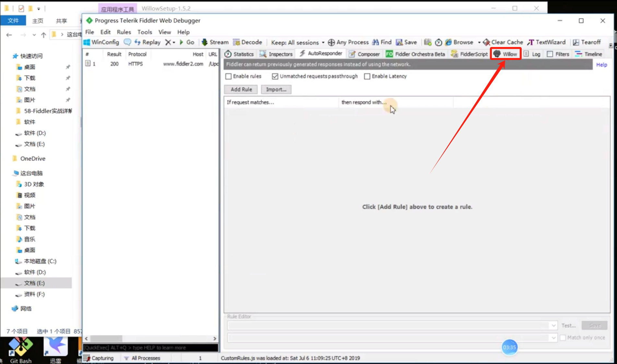Image resolution: width=617 pixels, height=364 pixels.
Task: Expand the Browse dropdown arrow
Action: coord(479,42)
